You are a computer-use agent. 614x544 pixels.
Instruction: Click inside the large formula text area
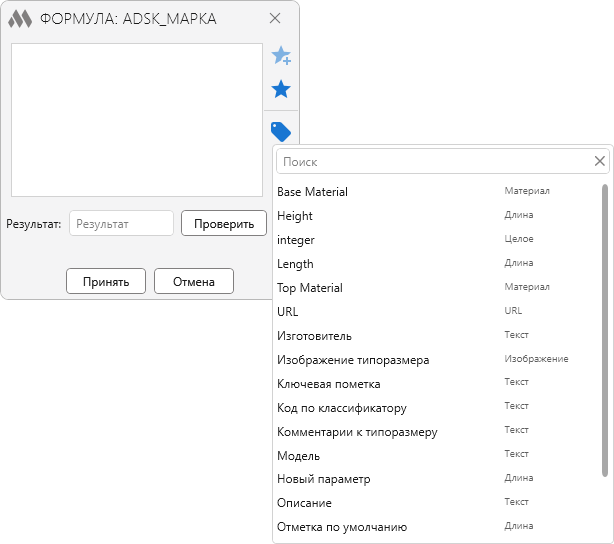(137, 120)
